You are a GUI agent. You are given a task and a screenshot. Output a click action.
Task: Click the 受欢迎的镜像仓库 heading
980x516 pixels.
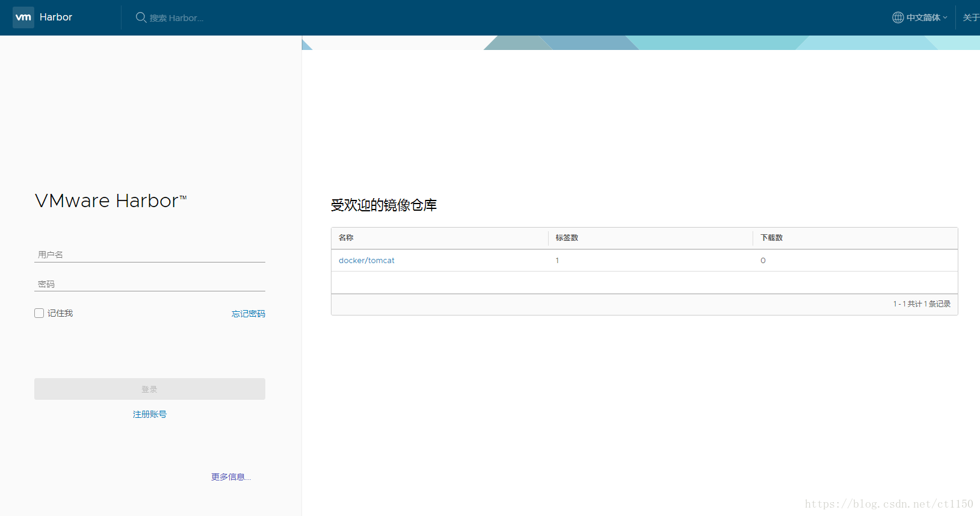[384, 205]
